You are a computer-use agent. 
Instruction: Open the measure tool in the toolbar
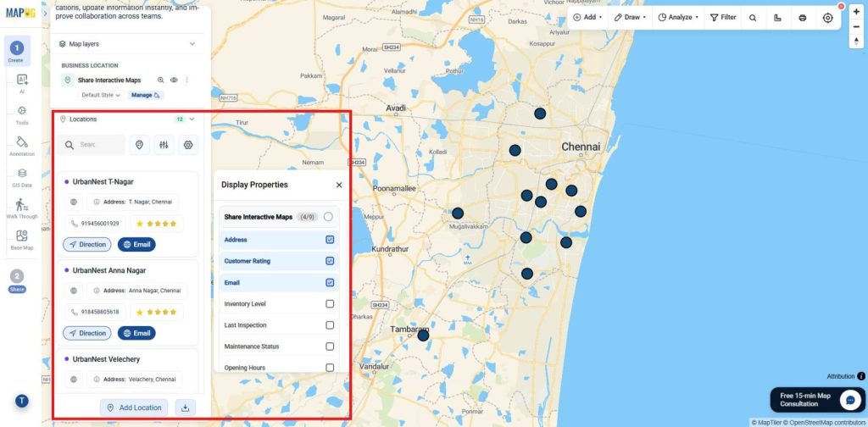tap(777, 17)
